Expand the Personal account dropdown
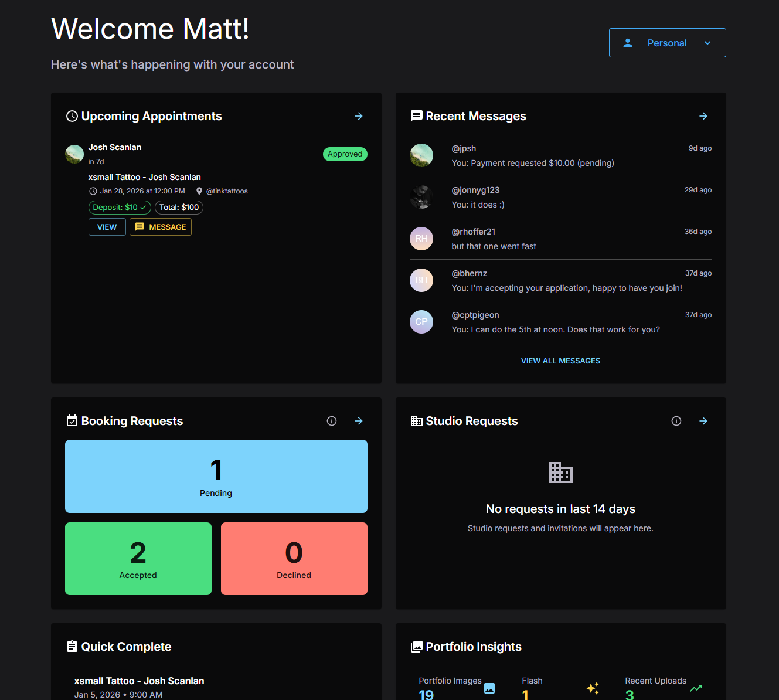Image resolution: width=779 pixels, height=700 pixels. click(x=667, y=43)
